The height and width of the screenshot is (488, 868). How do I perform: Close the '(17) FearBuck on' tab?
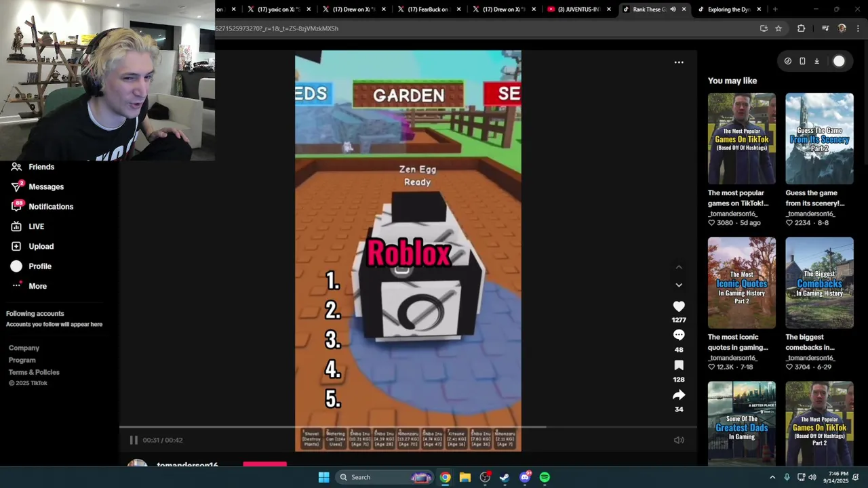coord(458,9)
